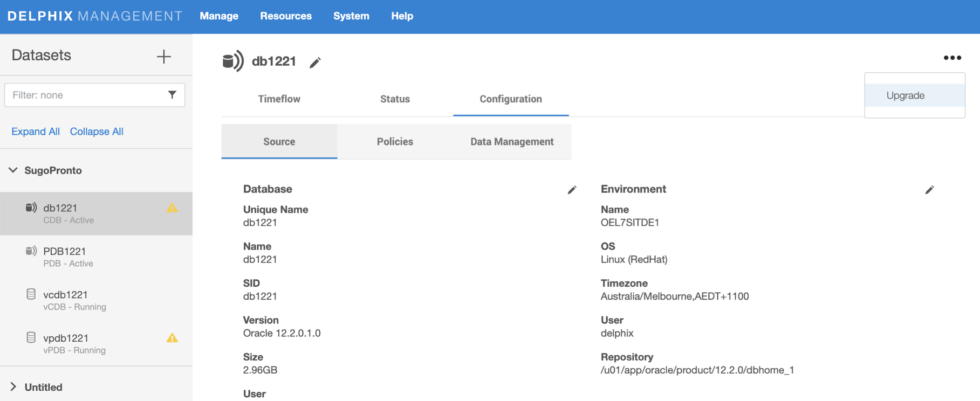Click the warning triangle on db1221 row

click(x=172, y=208)
